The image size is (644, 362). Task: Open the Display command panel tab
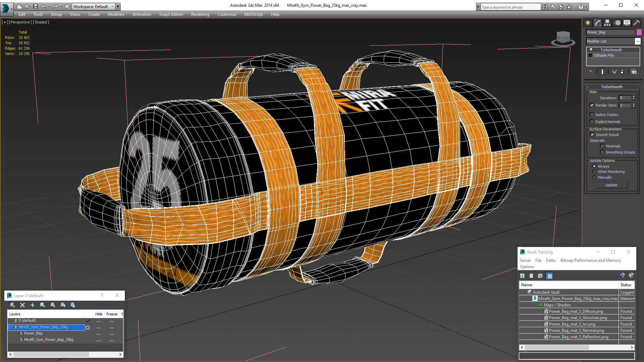pos(627,23)
